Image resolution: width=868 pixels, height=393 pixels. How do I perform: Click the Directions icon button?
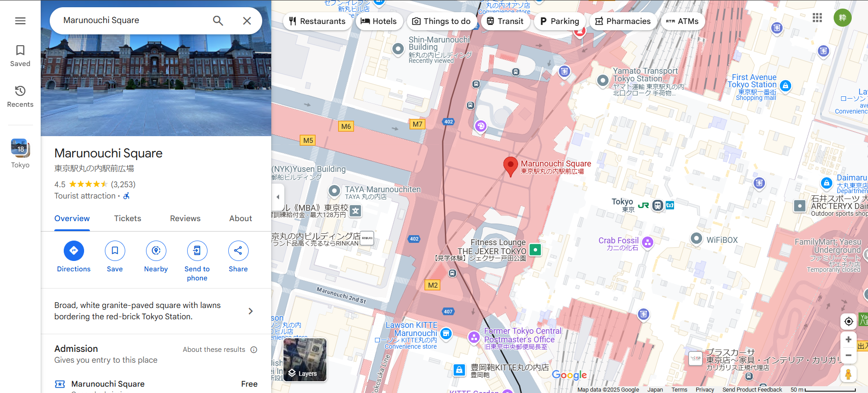[x=74, y=251]
